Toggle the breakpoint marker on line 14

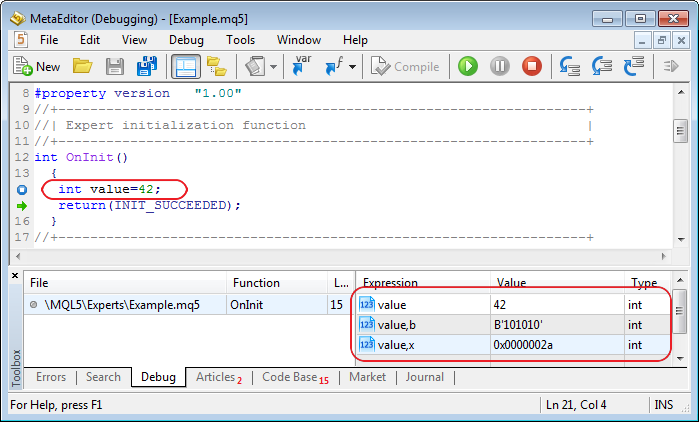click(x=22, y=190)
